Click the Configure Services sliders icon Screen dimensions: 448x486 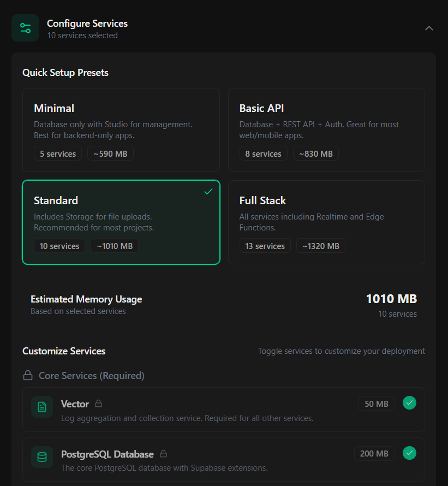click(25, 28)
